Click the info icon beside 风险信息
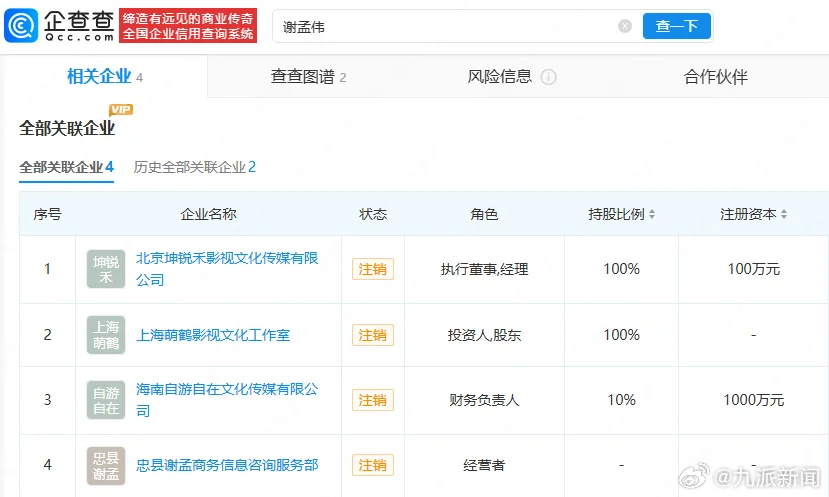 [548, 77]
